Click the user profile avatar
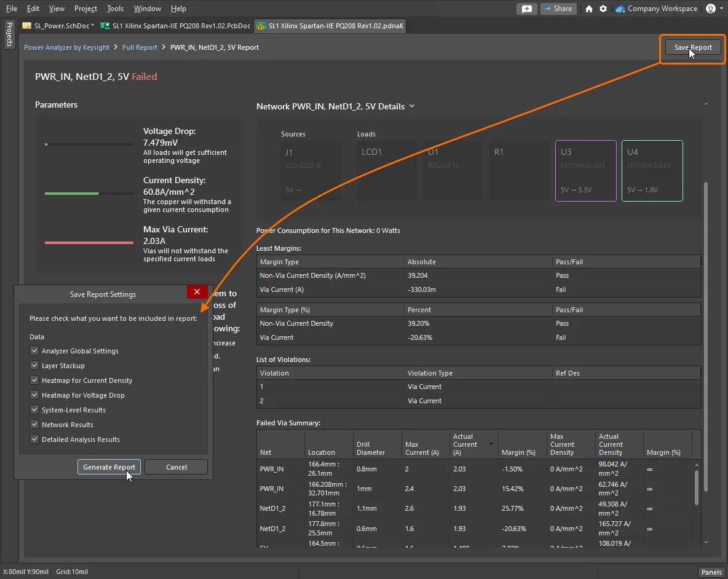Screen dimensions: 728x579 (711, 9)
